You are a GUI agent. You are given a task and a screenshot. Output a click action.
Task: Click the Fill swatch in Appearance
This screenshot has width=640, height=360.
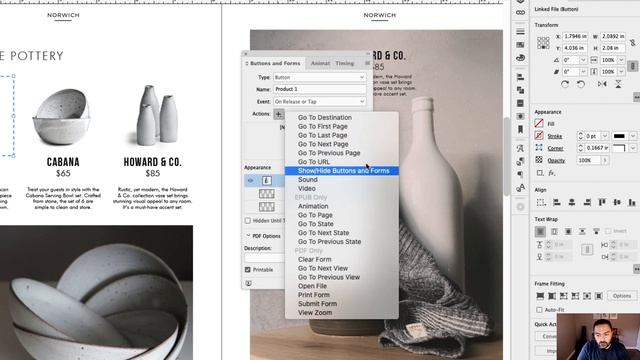coord(539,123)
